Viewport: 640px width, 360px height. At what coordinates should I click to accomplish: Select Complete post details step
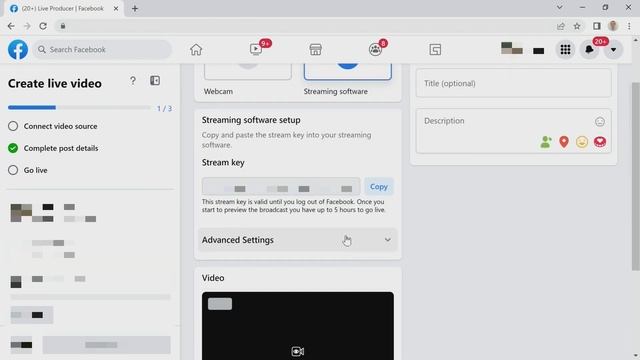(53, 148)
